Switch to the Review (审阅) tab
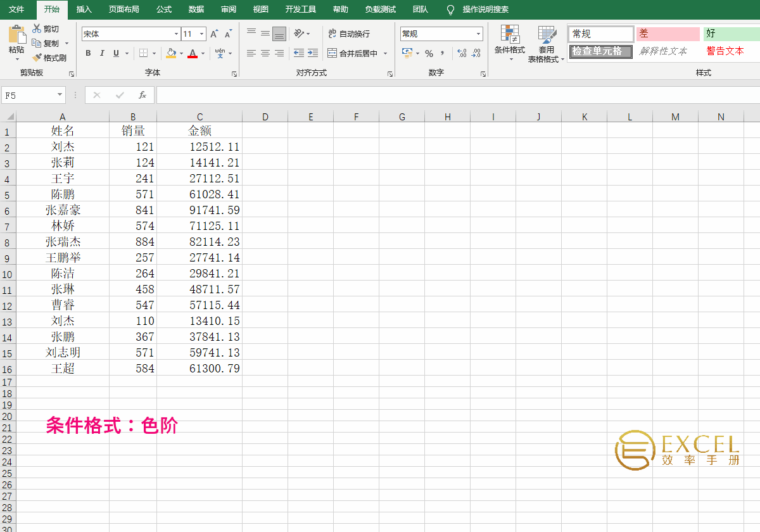 pyautogui.click(x=229, y=9)
